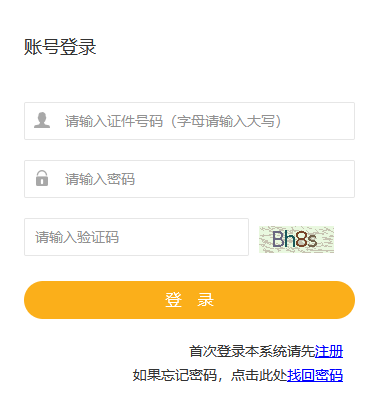
Task: Submit the form with the 登 录 pill button
Action: click(189, 300)
